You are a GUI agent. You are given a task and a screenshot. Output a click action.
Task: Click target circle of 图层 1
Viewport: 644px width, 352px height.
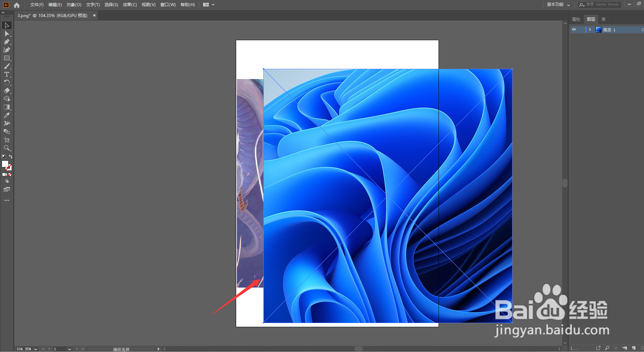(643, 30)
